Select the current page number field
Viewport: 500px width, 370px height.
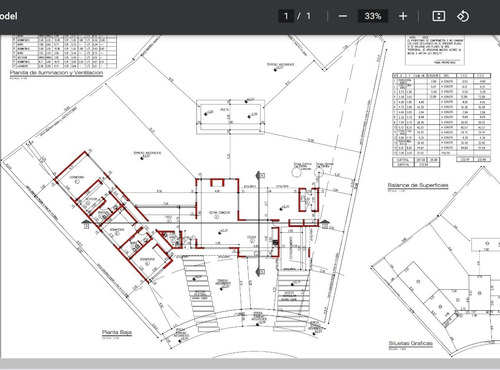click(x=286, y=16)
